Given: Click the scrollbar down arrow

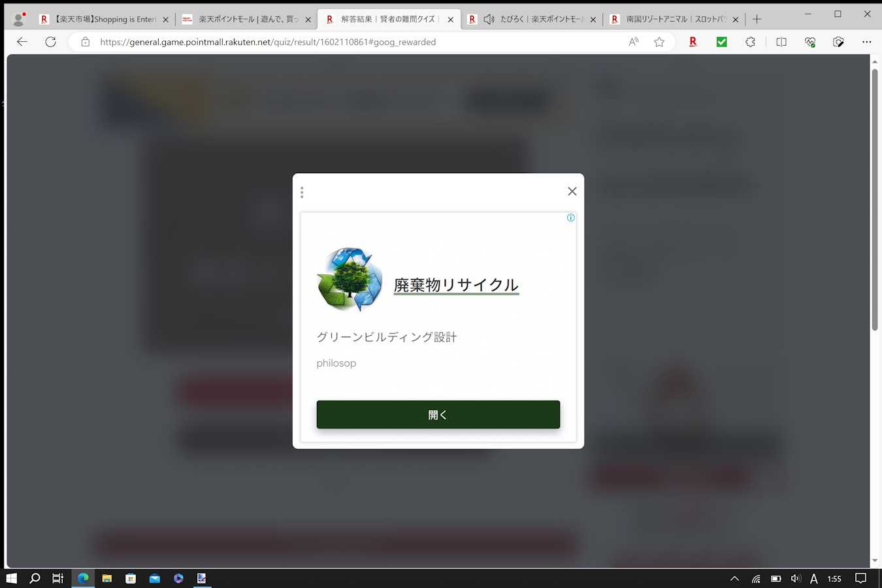Looking at the screenshot, I should point(875,561).
